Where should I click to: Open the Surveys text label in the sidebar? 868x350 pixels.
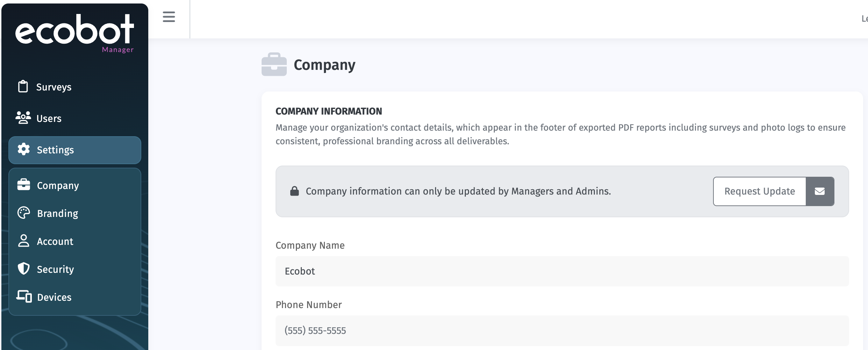[54, 87]
